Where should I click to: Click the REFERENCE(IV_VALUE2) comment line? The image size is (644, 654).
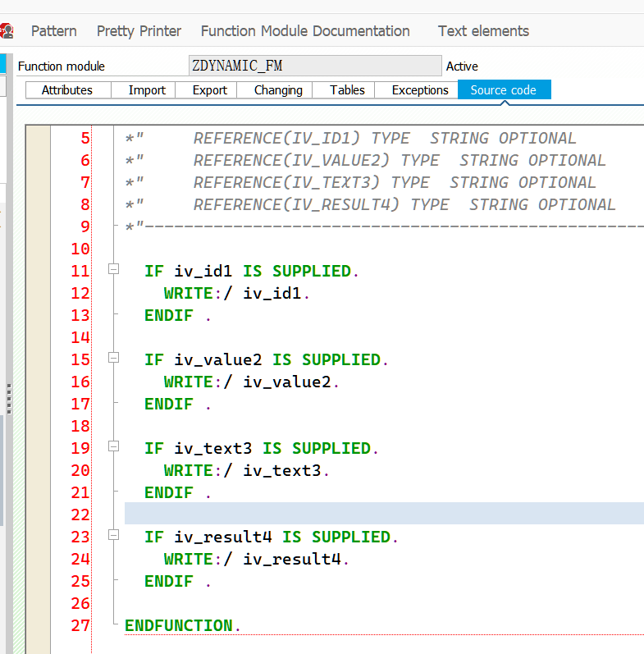pos(365,161)
